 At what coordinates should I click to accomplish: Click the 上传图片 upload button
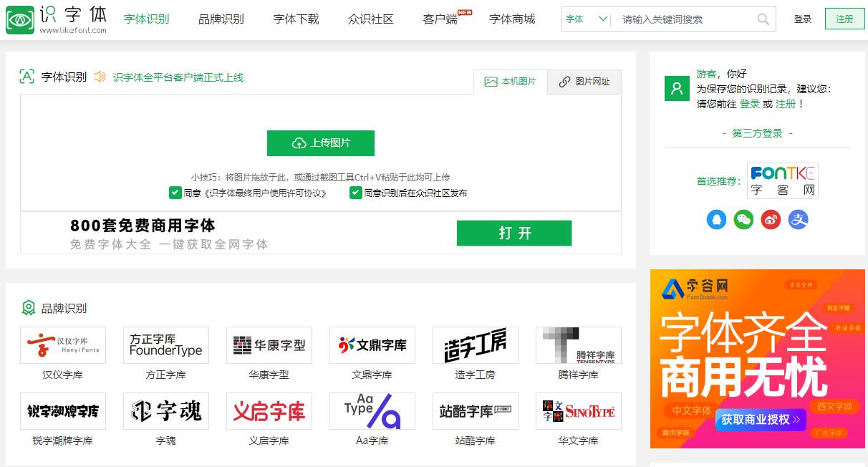[321, 143]
